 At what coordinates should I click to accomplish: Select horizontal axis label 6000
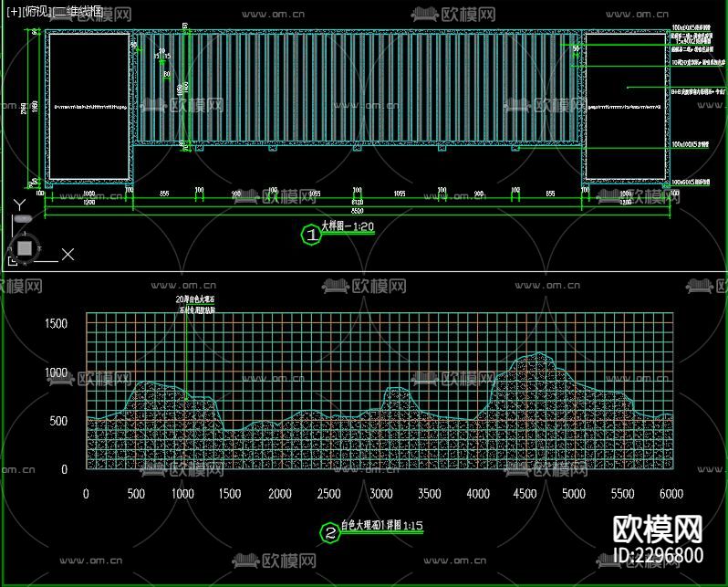click(671, 494)
